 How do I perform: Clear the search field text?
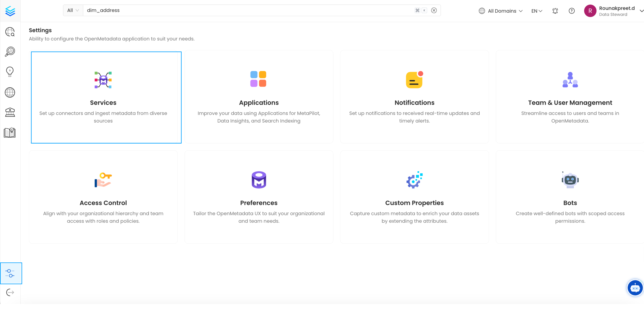click(x=434, y=10)
